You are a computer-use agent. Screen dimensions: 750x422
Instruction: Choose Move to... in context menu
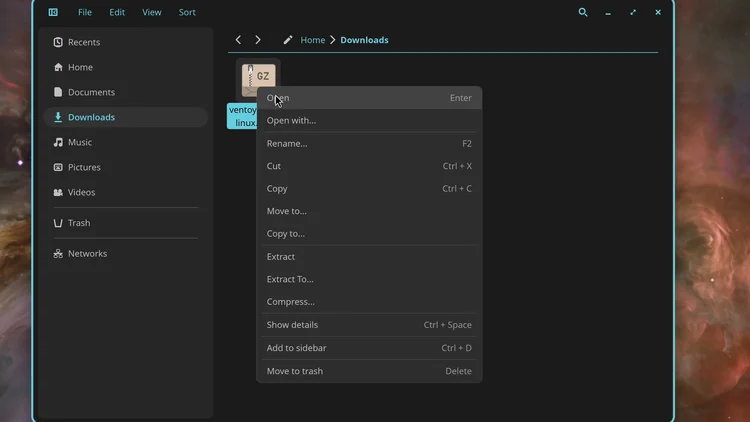point(369,211)
